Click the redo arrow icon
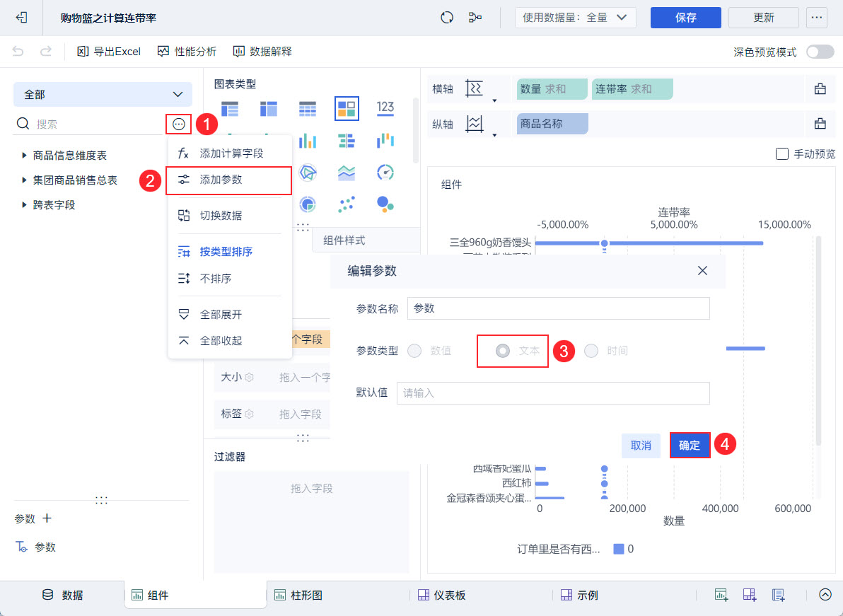 (x=46, y=52)
